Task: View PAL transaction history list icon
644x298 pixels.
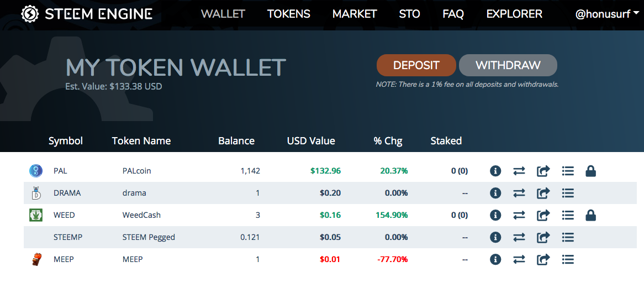Action: click(568, 171)
